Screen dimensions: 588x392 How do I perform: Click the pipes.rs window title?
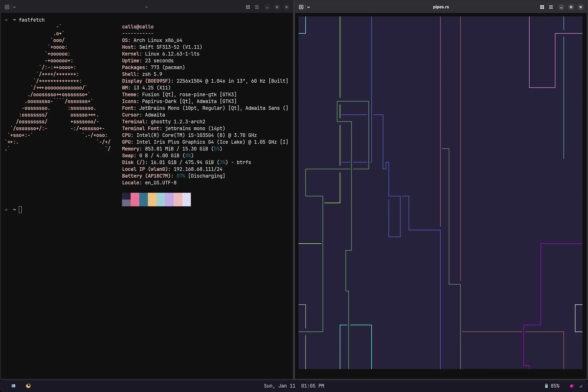[441, 7]
